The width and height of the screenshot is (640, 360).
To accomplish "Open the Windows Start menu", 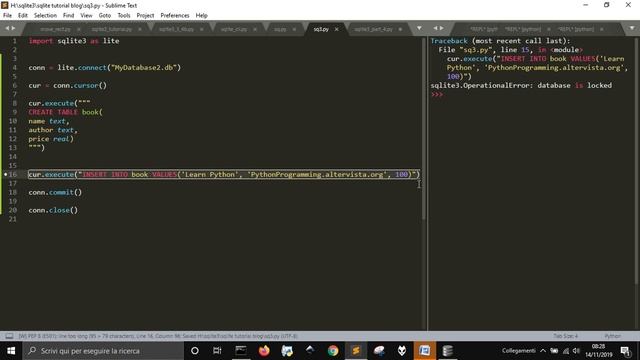I will pyautogui.click(x=11, y=351).
